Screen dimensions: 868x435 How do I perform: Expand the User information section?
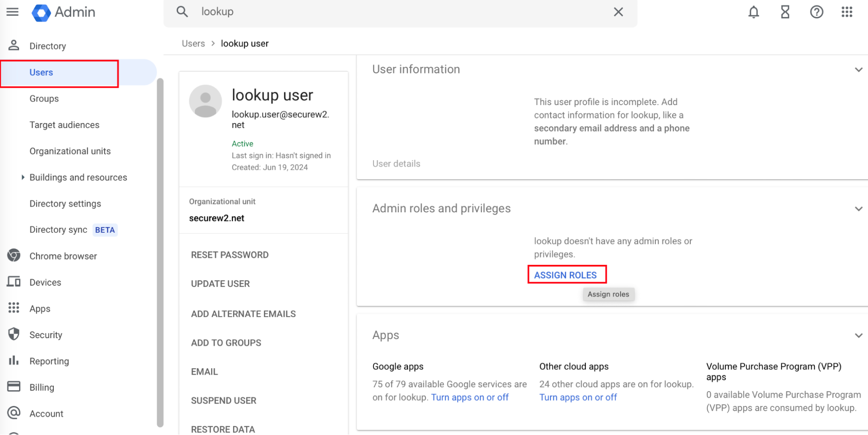[x=858, y=69]
